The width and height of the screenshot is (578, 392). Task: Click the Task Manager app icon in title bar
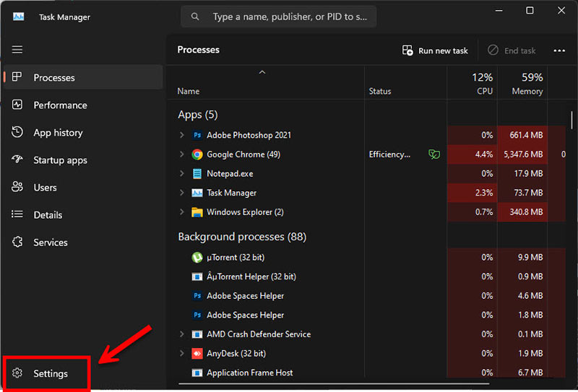19,17
